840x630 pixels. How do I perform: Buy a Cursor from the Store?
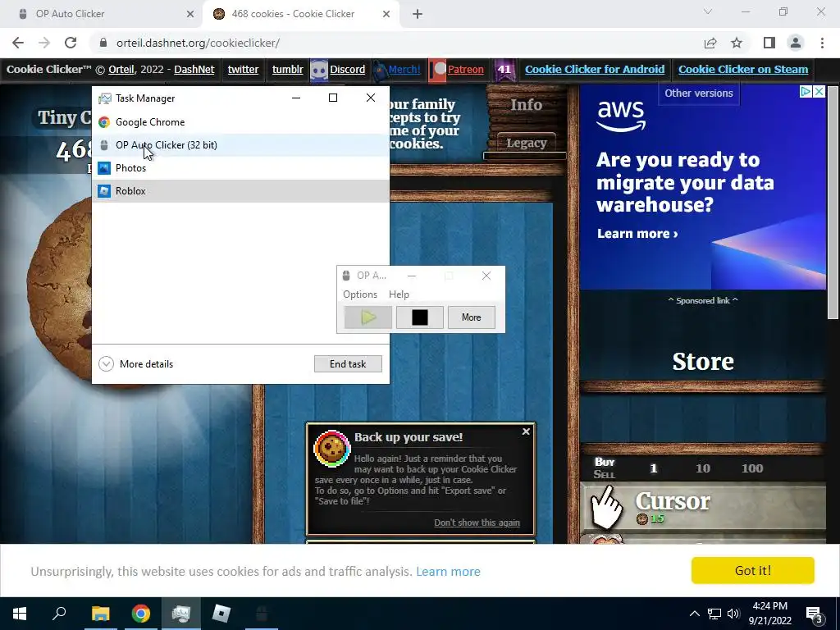703,506
